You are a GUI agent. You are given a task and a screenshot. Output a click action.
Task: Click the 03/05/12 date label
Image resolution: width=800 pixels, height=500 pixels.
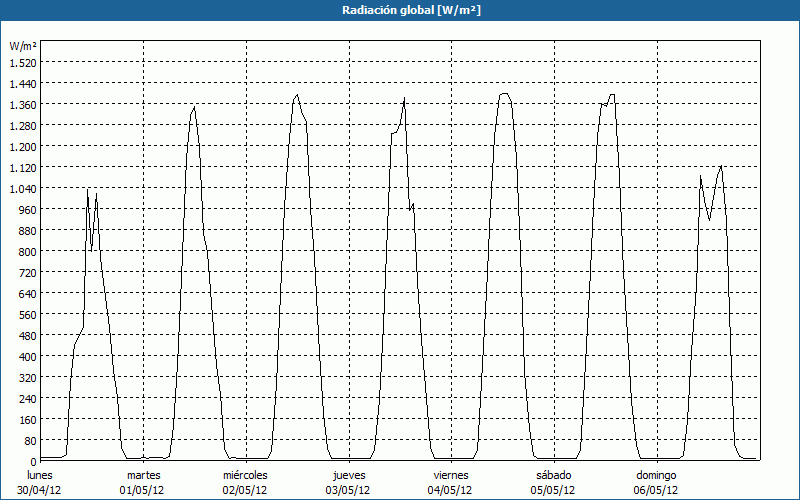348,490
